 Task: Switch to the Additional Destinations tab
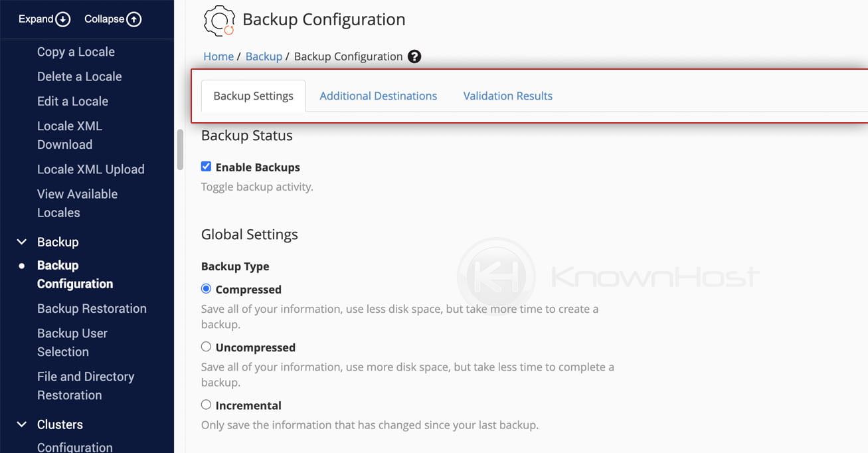point(378,96)
